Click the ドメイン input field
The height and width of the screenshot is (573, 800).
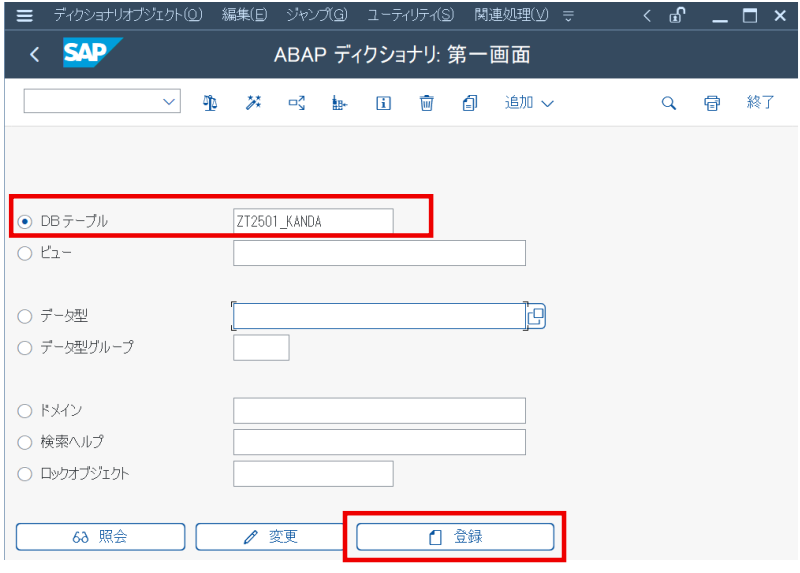click(x=379, y=411)
